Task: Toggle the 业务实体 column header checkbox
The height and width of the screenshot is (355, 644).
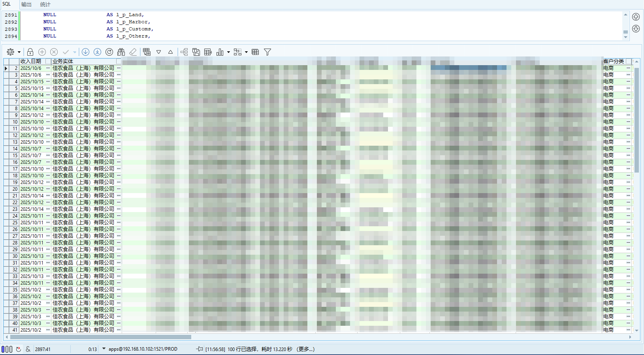Action: [x=119, y=61]
